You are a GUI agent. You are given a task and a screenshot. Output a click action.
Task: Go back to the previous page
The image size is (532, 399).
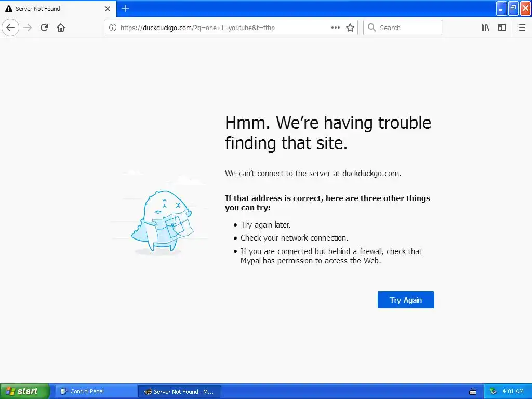click(10, 28)
